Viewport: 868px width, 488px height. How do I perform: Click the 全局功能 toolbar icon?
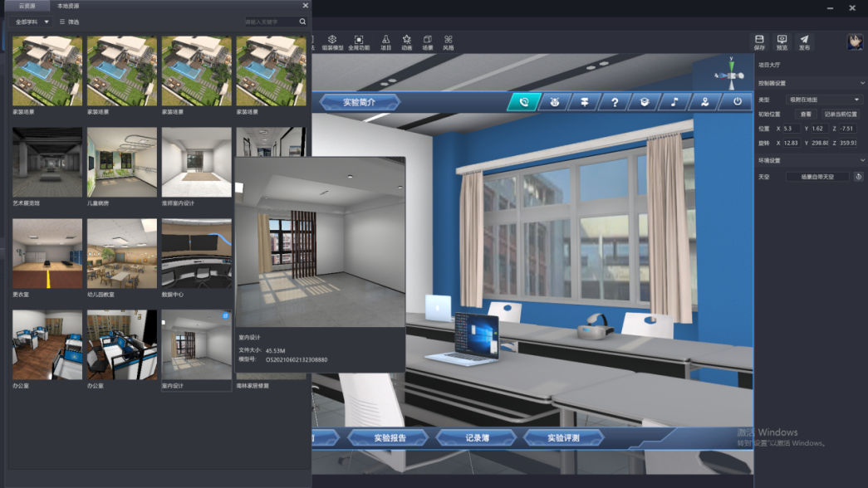pyautogui.click(x=359, y=42)
